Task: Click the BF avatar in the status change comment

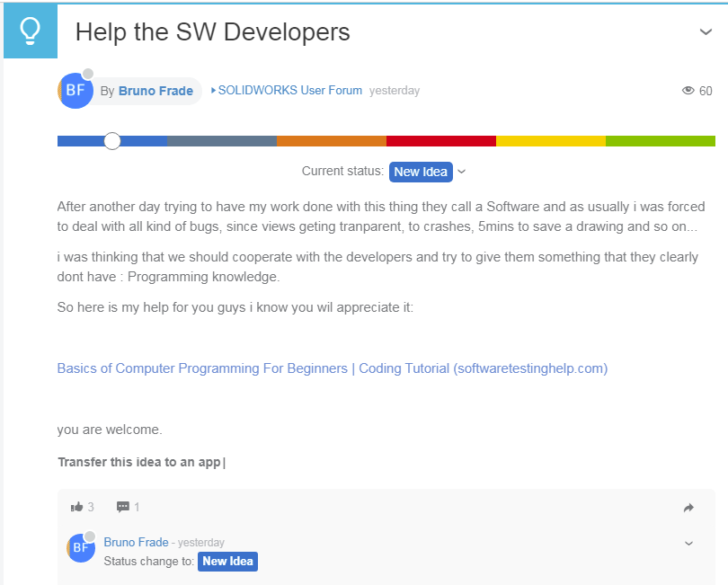Action: 81,548
